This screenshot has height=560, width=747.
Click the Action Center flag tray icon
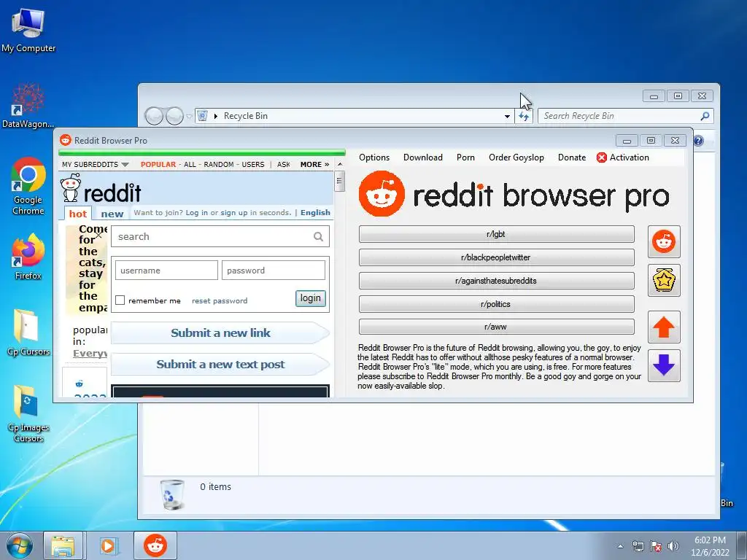click(656, 546)
